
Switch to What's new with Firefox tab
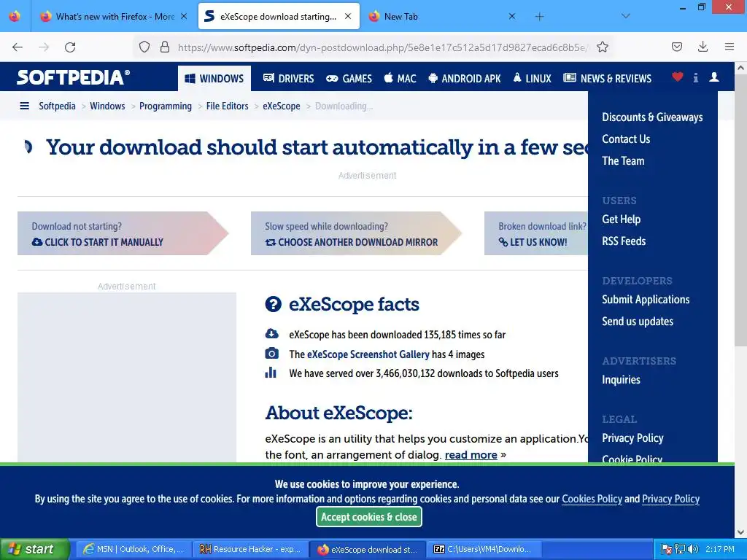(x=113, y=16)
